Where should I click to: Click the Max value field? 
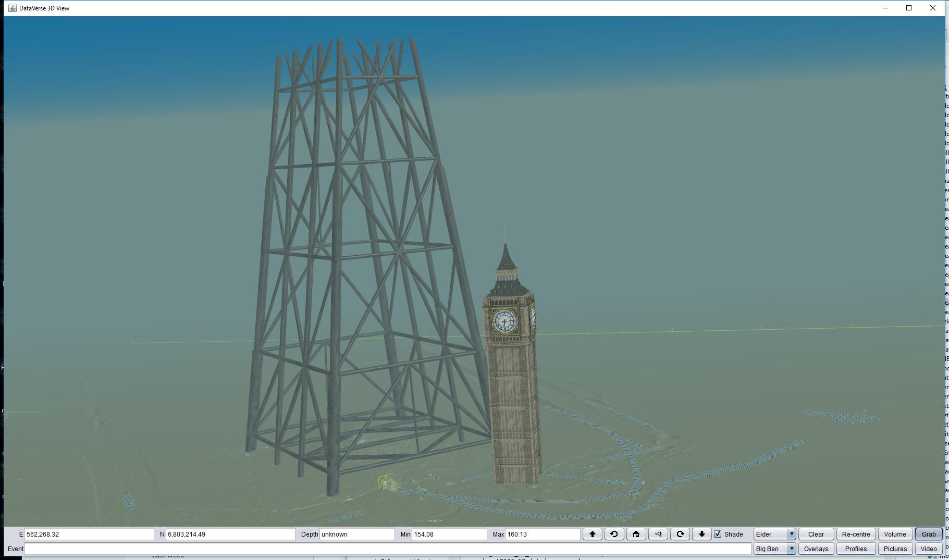coord(543,534)
